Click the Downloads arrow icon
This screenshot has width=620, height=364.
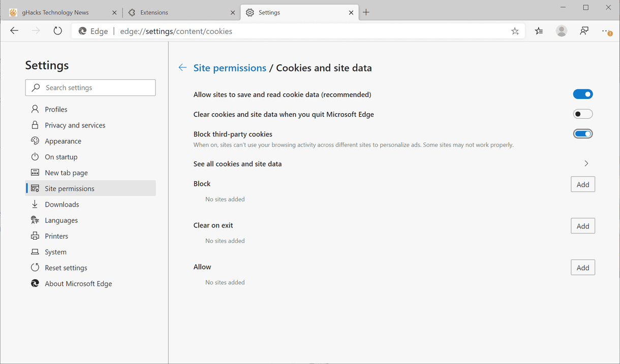coord(35,204)
